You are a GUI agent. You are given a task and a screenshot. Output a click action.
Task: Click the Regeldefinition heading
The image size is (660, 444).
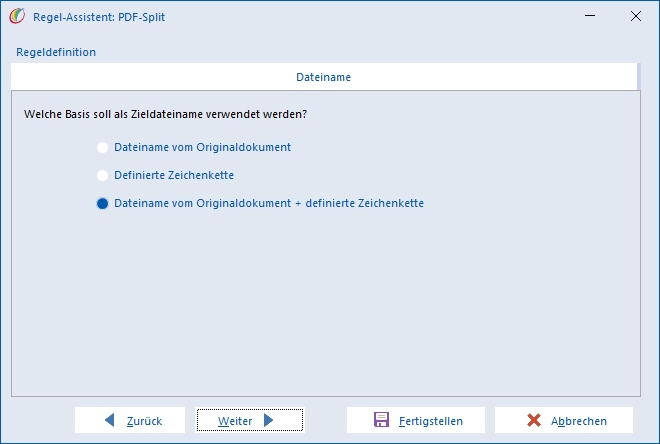pyautogui.click(x=56, y=52)
